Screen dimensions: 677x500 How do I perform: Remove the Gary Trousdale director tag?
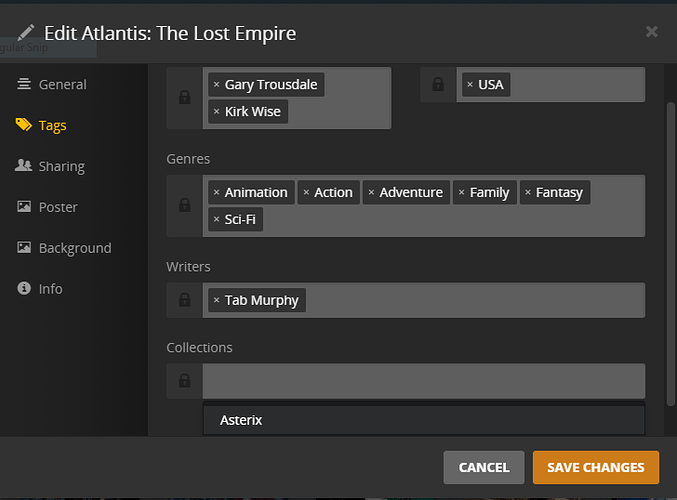click(216, 85)
